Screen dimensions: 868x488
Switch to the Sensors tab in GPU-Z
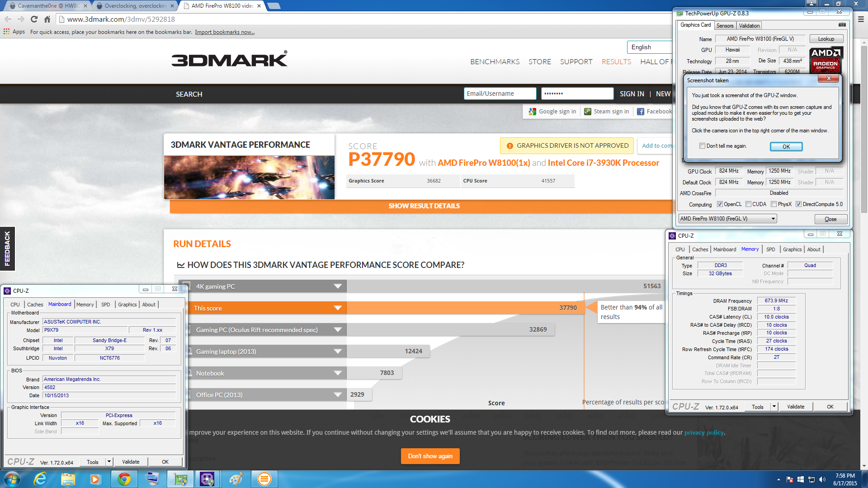pyautogui.click(x=725, y=26)
